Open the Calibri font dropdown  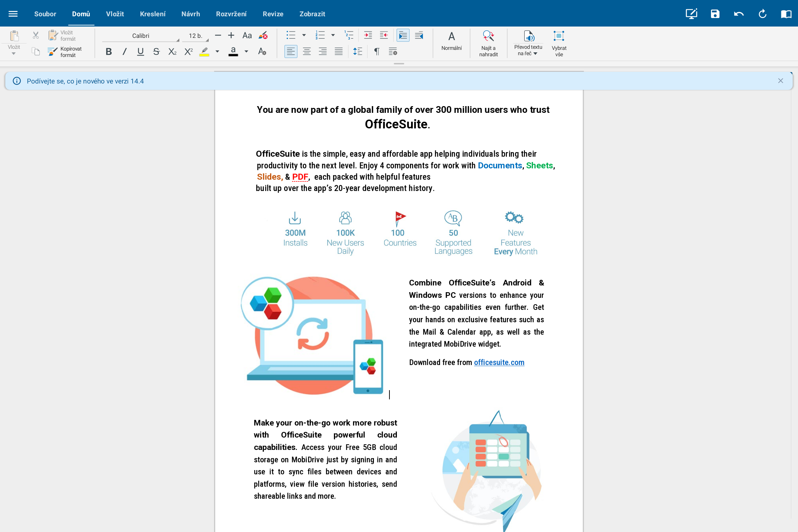[x=141, y=36]
